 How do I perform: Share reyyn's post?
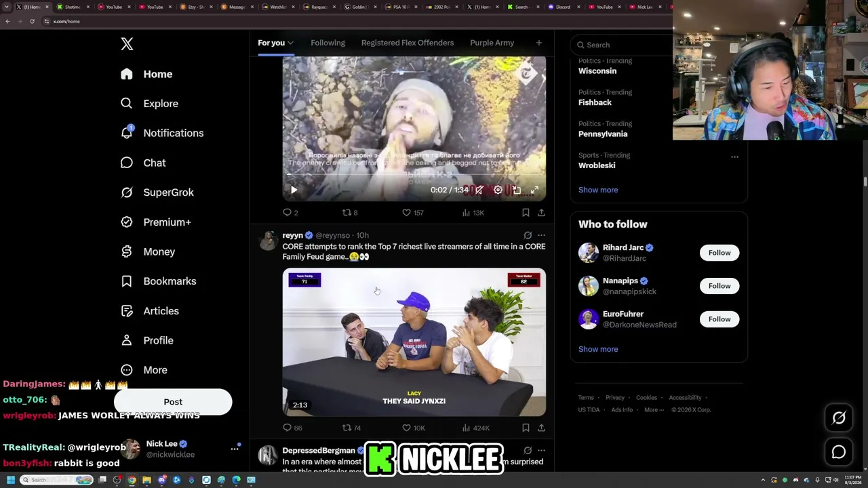[541, 428]
